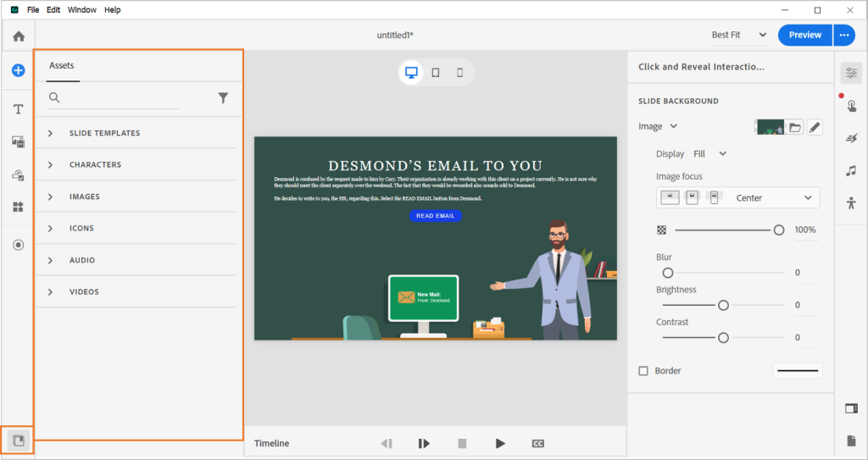Viewport: 868px width, 460px height.
Task: Open the slide notes page icon
Action: click(851, 441)
